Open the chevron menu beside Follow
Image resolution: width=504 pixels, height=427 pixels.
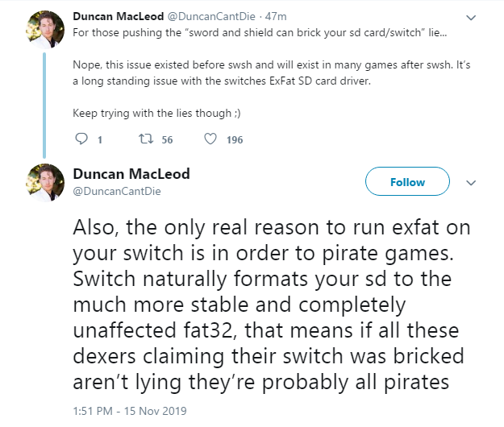(471, 183)
